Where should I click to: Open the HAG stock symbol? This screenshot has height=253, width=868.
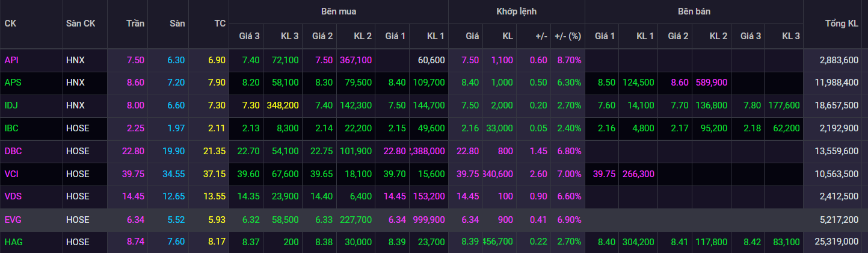point(13,242)
